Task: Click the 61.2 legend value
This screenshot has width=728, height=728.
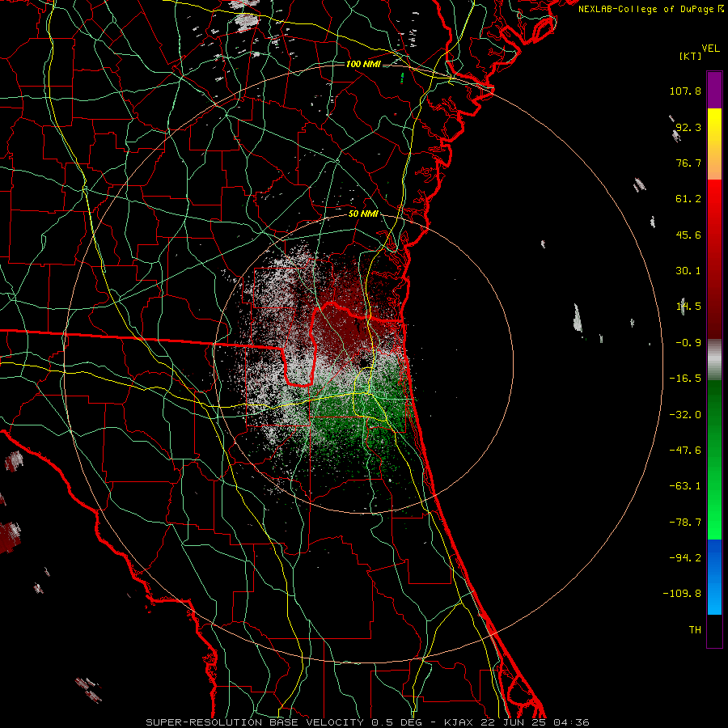Action: pyautogui.click(x=688, y=199)
